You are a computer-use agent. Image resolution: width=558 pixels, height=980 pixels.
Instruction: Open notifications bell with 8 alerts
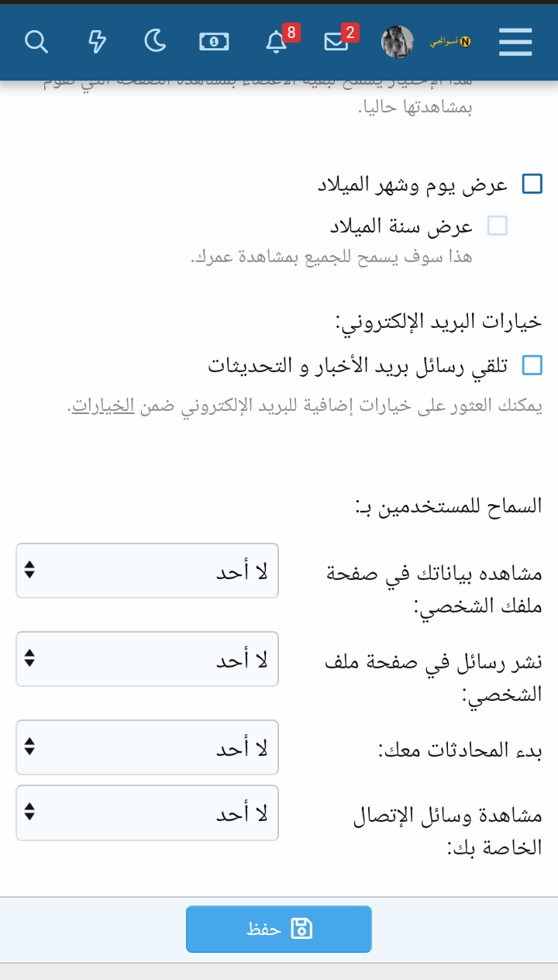coord(277,41)
